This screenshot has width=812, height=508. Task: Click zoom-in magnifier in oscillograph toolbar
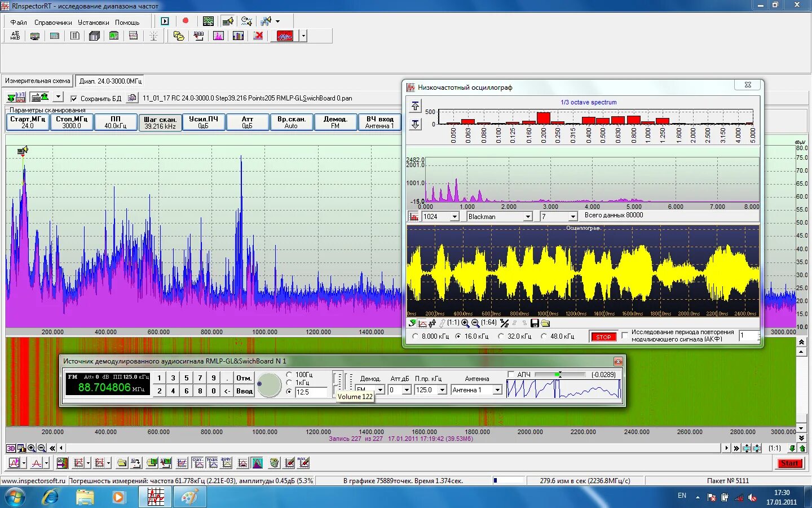click(x=465, y=323)
